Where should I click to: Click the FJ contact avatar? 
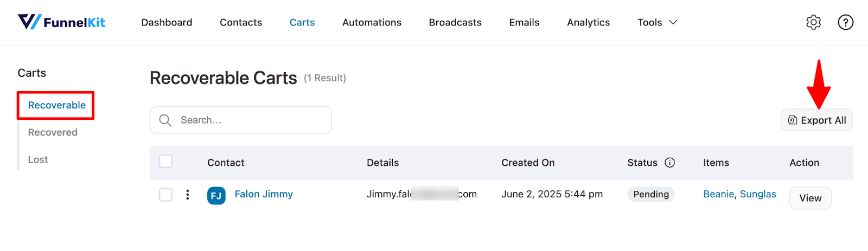coord(216,196)
